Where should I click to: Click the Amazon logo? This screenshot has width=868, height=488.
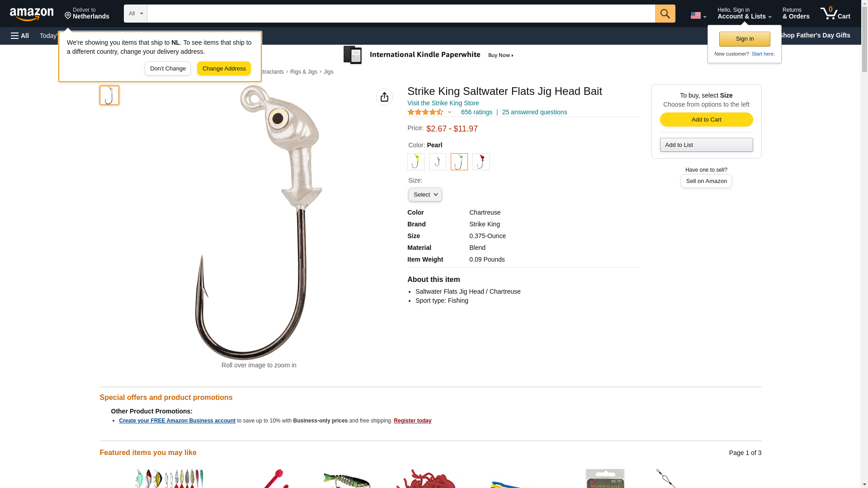point(32,14)
